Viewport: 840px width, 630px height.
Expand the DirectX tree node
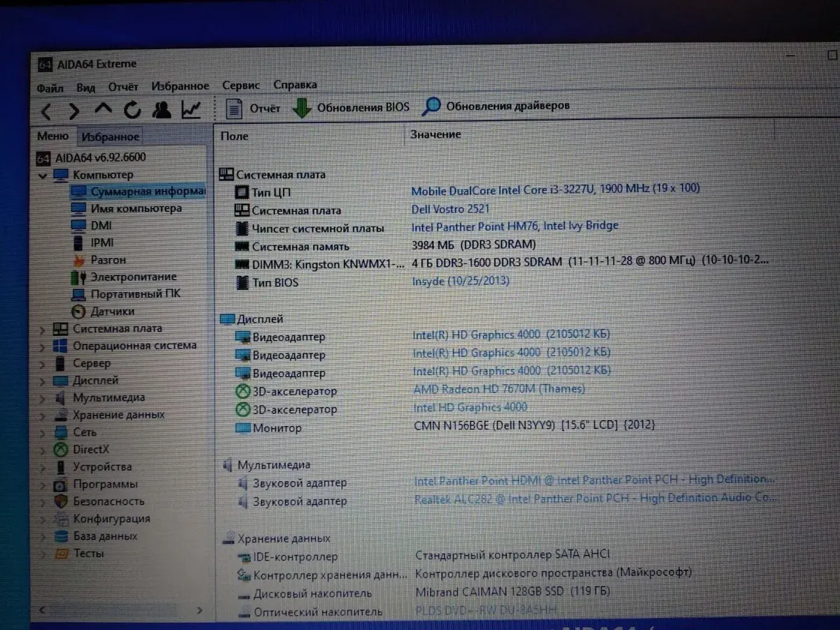[43, 450]
